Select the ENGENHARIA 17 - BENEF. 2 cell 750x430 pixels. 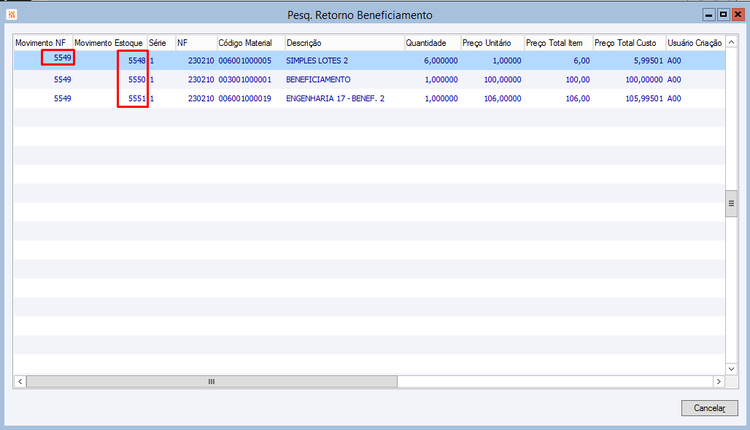(335, 99)
